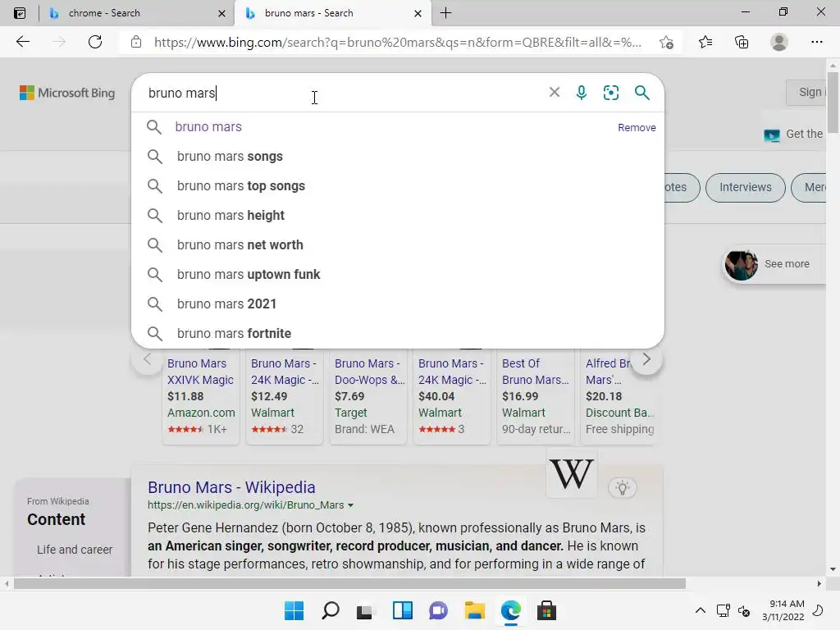This screenshot has height=630, width=840.
Task: Choose suggestion 'bruno mars height'
Action: [398, 216]
